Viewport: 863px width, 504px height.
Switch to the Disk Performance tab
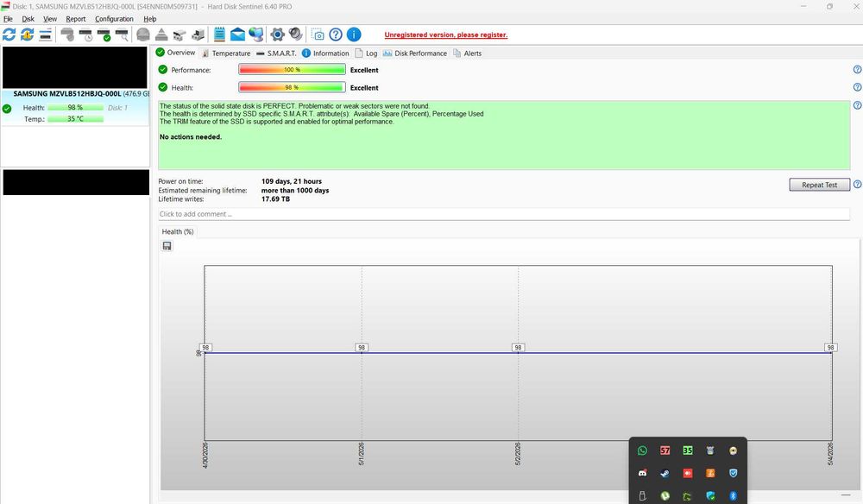(415, 54)
